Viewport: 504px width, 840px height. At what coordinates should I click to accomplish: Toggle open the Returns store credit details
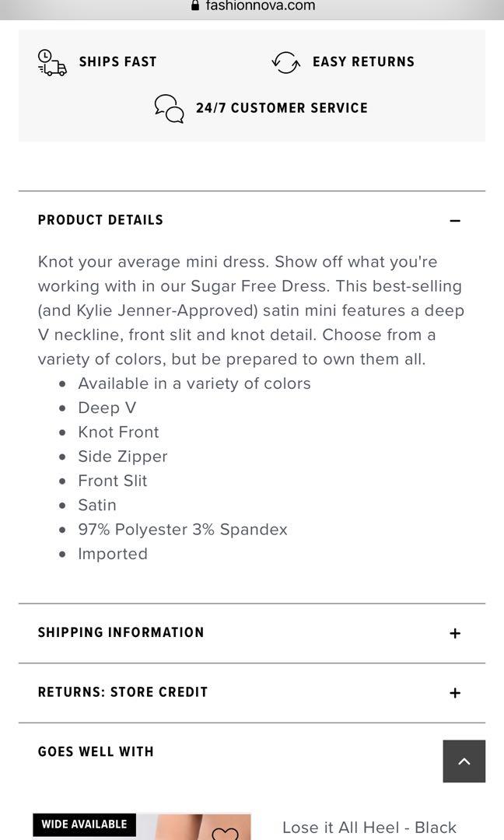pyautogui.click(x=455, y=692)
